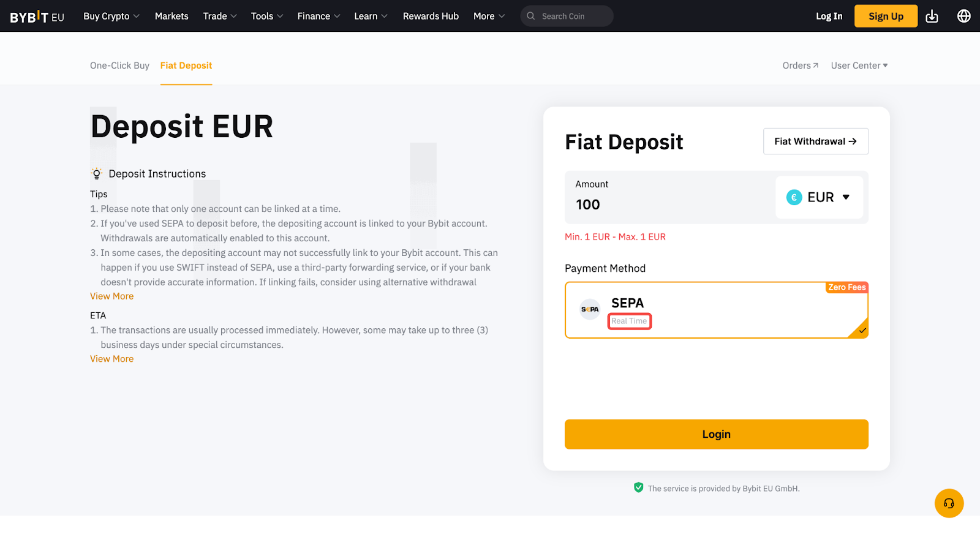This screenshot has height=534, width=980.
Task: Click View More under Tips
Action: click(111, 296)
